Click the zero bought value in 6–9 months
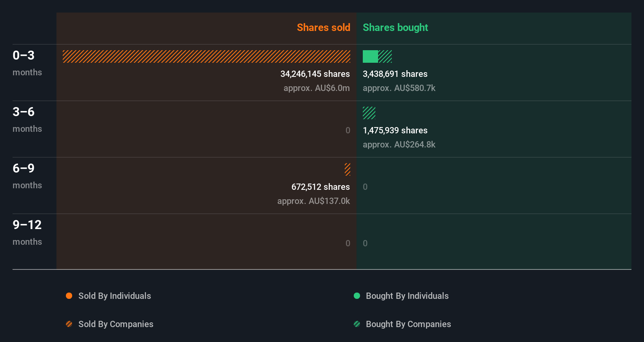 click(365, 187)
